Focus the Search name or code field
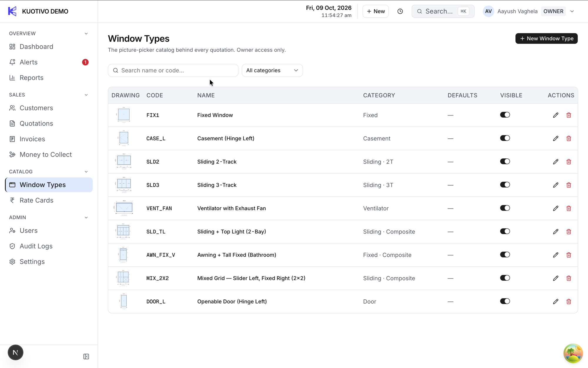 [x=173, y=70]
